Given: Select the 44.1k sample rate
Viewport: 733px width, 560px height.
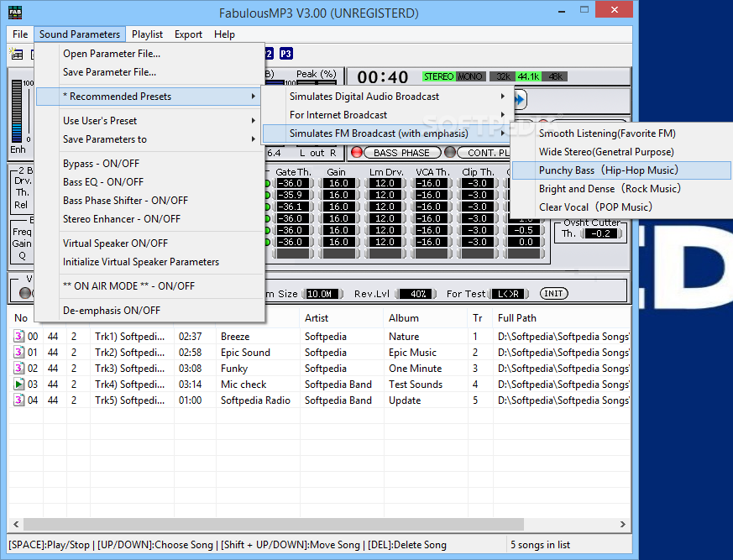Looking at the screenshot, I should tap(528, 76).
